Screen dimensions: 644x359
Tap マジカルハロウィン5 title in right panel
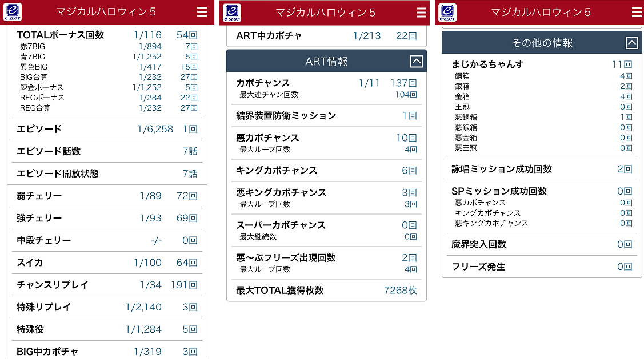point(541,13)
